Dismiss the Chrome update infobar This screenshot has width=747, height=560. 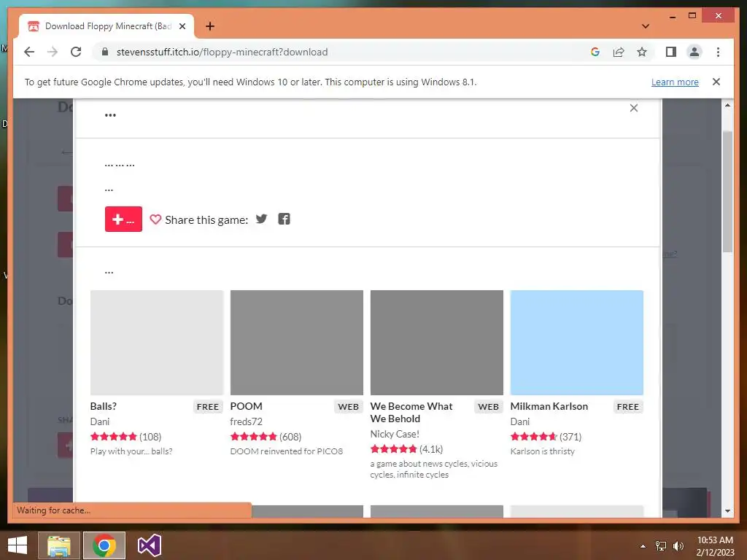point(716,82)
